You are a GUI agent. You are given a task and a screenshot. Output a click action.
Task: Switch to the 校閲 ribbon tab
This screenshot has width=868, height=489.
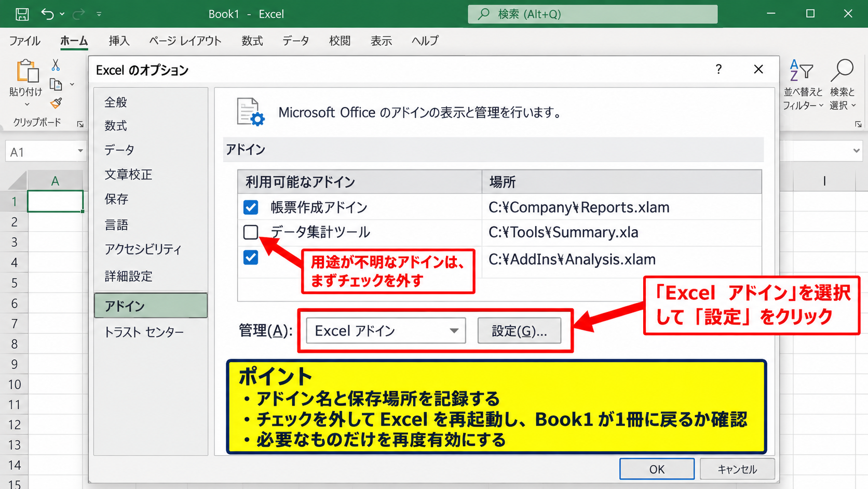340,41
